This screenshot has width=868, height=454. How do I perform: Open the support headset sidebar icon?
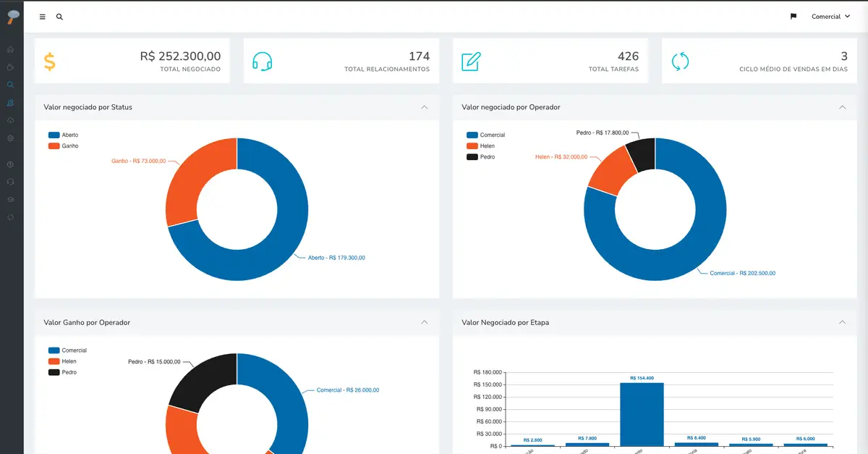point(11,182)
